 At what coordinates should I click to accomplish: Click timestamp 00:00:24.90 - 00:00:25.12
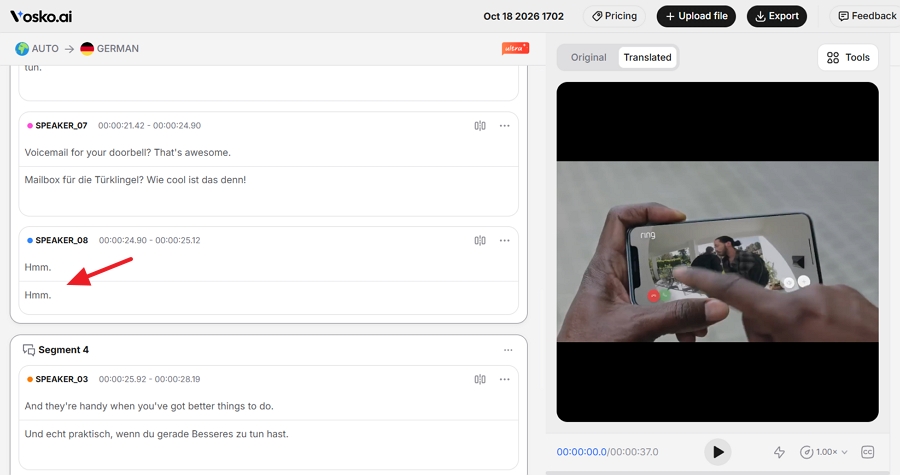point(149,240)
